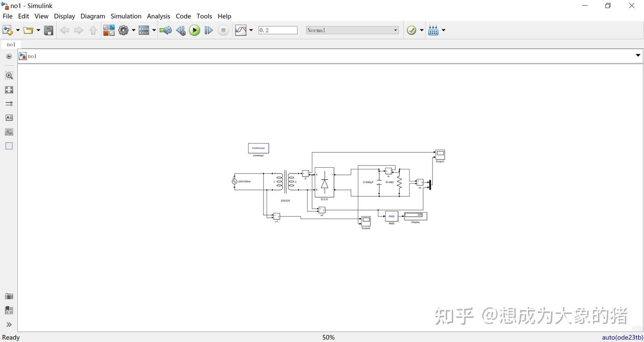Image resolution: width=644 pixels, height=342 pixels.
Task: Open the Simulink Library Browser
Action: 109,30
